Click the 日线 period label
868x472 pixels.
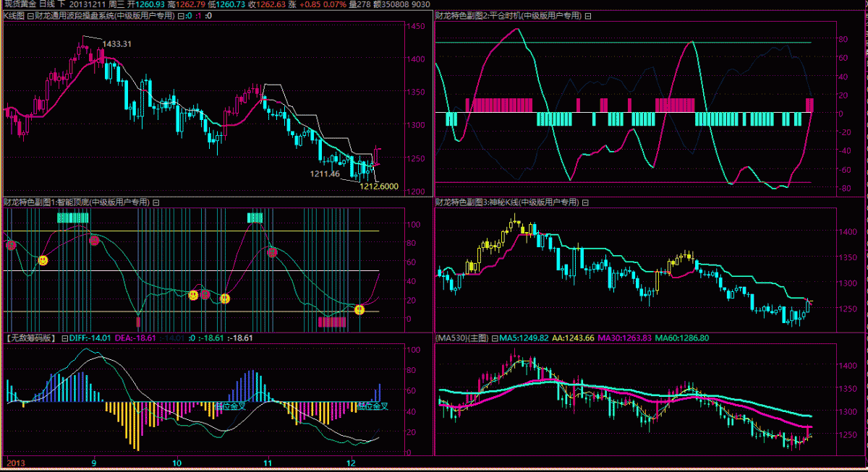[48, 5]
